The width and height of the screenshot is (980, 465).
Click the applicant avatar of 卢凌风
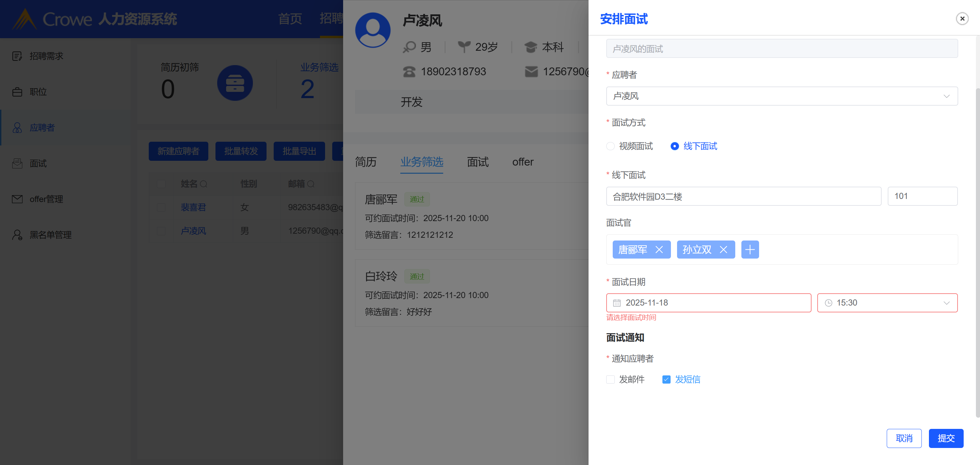[372, 30]
